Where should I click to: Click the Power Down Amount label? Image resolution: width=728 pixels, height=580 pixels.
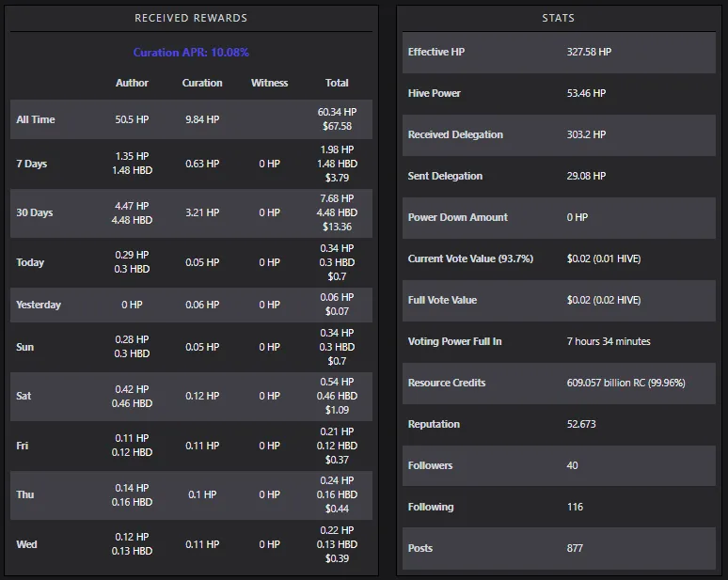coord(458,217)
